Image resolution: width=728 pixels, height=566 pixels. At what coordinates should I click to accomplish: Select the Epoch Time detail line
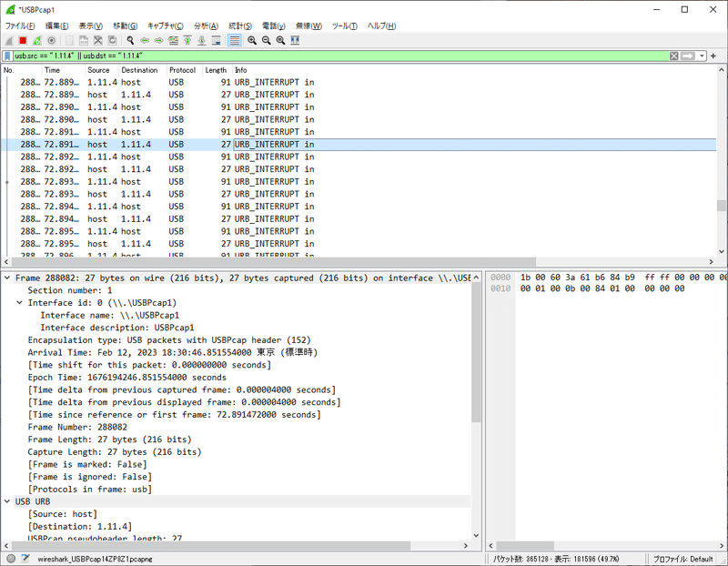[127, 378]
